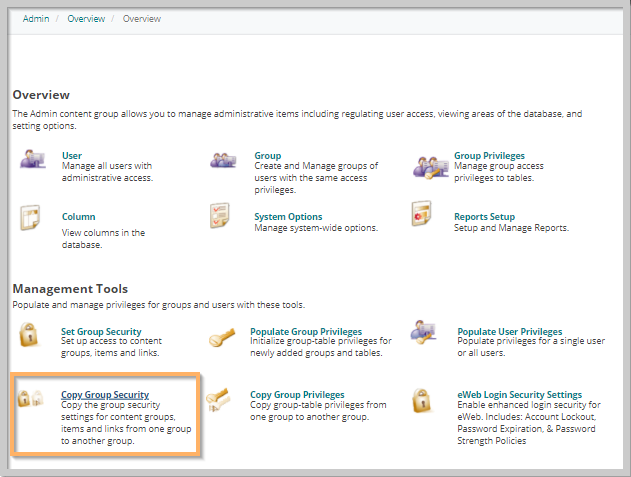Viewport: 631px width, 477px height.
Task: Click 'Setup and Manage Reports.' description
Action: pyautogui.click(x=511, y=228)
